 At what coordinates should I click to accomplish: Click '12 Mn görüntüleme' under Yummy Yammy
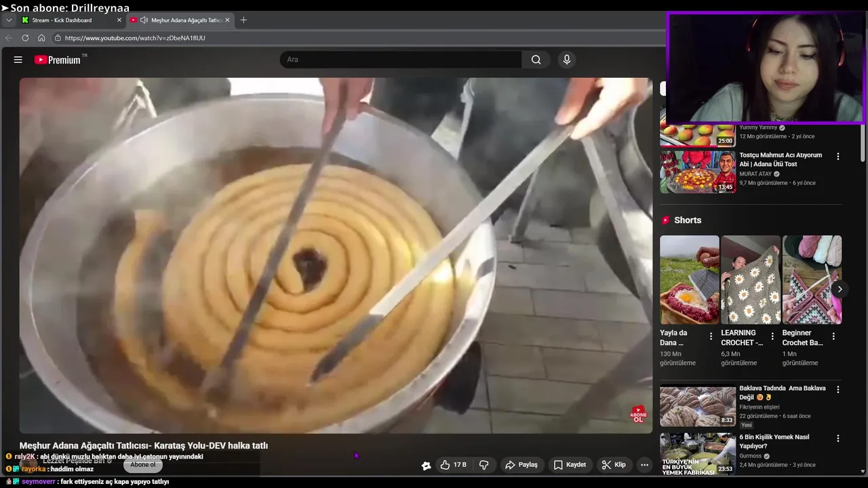point(764,136)
